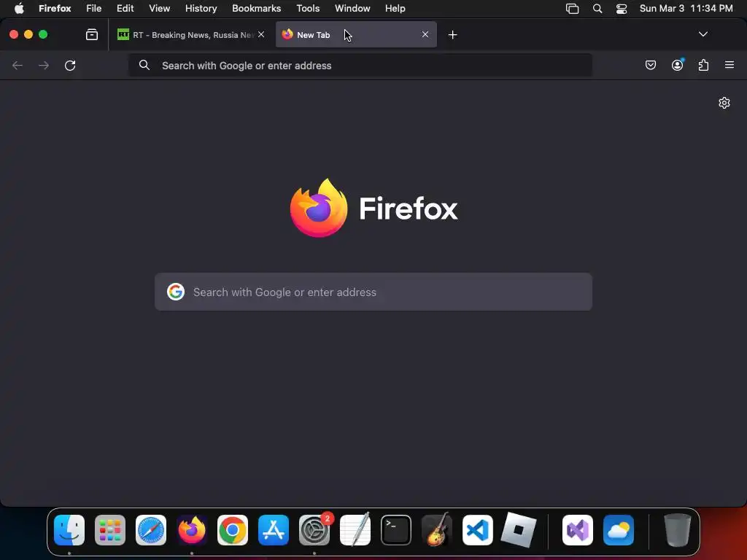Open the Weather app from the dock

(619, 530)
